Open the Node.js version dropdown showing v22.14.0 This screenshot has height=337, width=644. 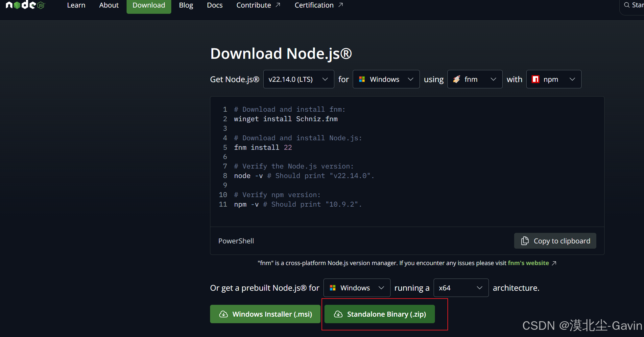tap(298, 79)
